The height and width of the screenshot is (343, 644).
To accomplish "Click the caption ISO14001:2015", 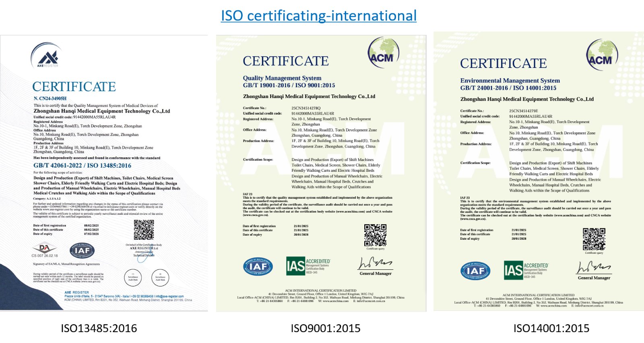I will tap(551, 329).
